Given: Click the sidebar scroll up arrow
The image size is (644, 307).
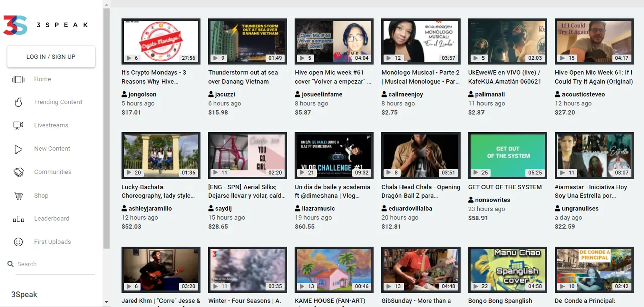Looking at the screenshot, I should click(106, 4).
